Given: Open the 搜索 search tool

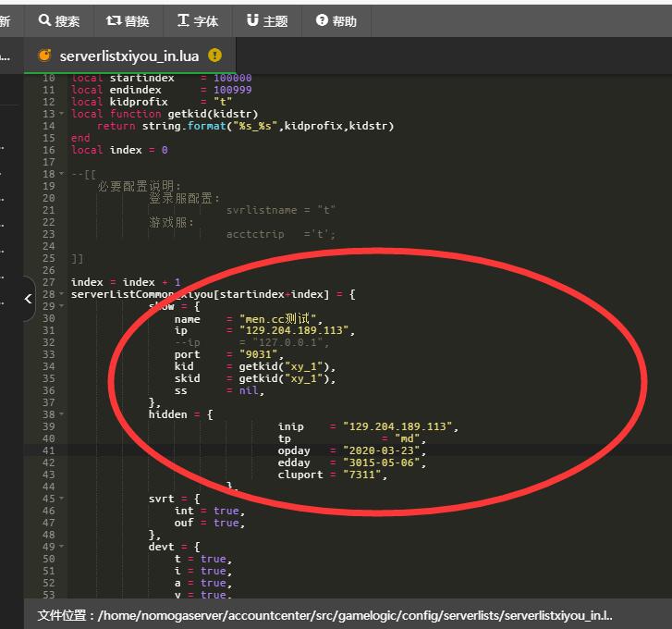Looking at the screenshot, I should [59, 20].
